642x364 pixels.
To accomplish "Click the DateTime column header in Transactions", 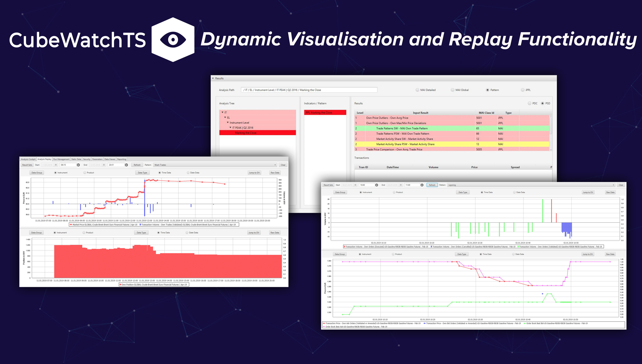I will click(x=392, y=167).
